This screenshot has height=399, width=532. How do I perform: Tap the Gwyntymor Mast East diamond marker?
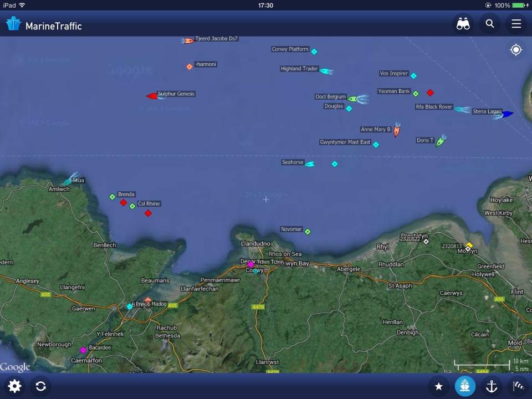[x=376, y=145]
